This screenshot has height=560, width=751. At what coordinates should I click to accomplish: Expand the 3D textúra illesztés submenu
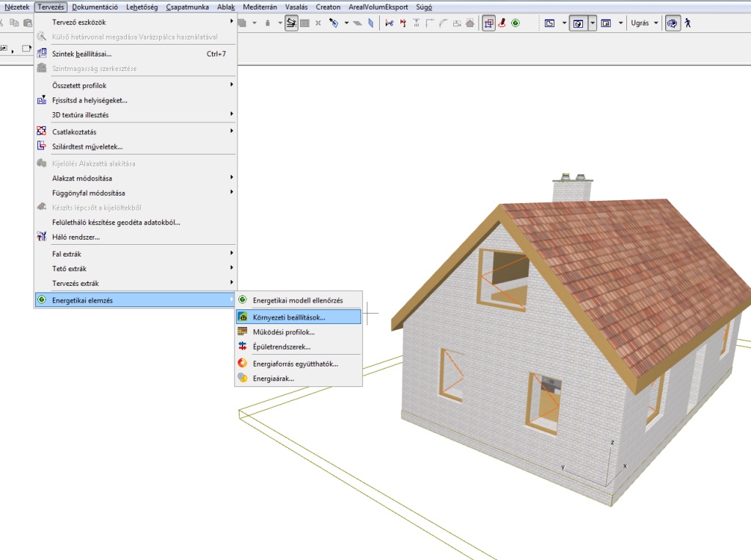click(136, 115)
